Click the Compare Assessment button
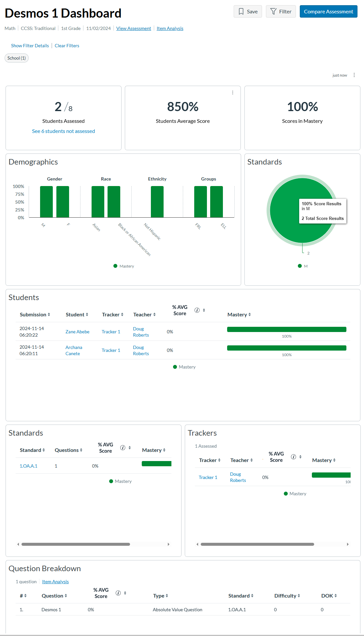The height and width of the screenshot is (636, 364). coord(328,11)
